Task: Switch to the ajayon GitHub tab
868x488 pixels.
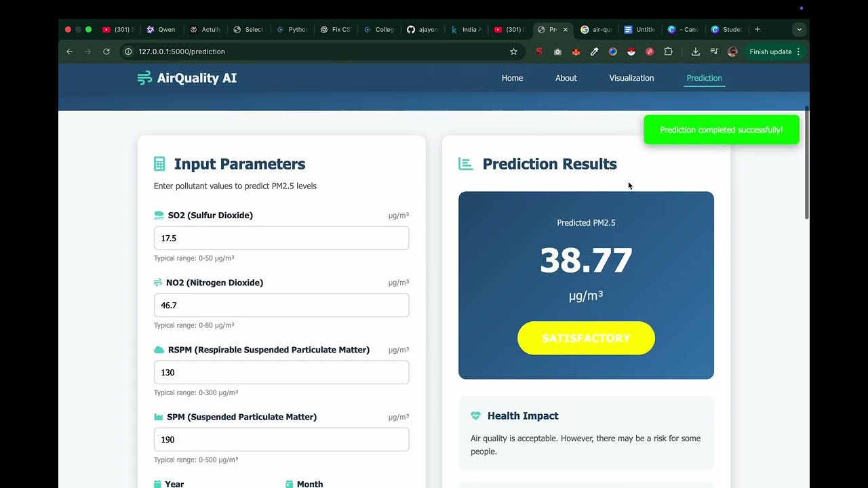Action: click(x=422, y=30)
